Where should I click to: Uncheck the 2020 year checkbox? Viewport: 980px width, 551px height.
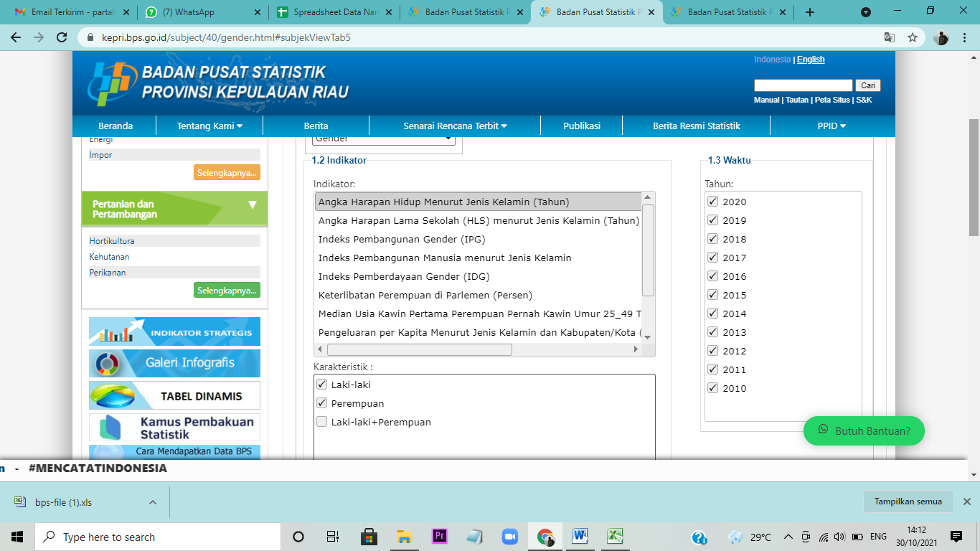pyautogui.click(x=713, y=202)
